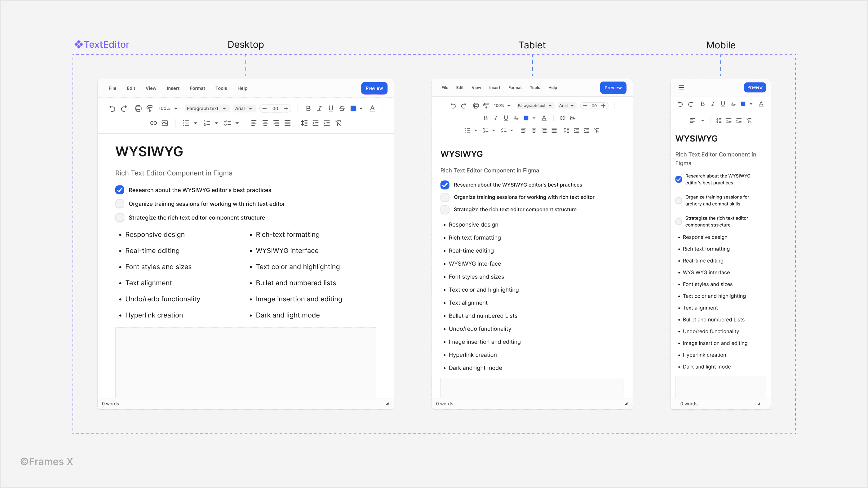
Task: Click the Bold formatting icon
Action: [x=308, y=108]
